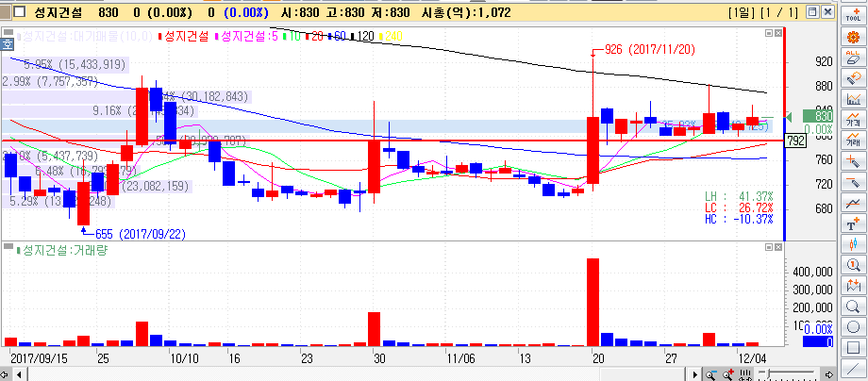Image resolution: width=868 pixels, height=381 pixels.
Task: Click the 655 (2017/09/22) low marker
Action: pyautogui.click(x=138, y=234)
